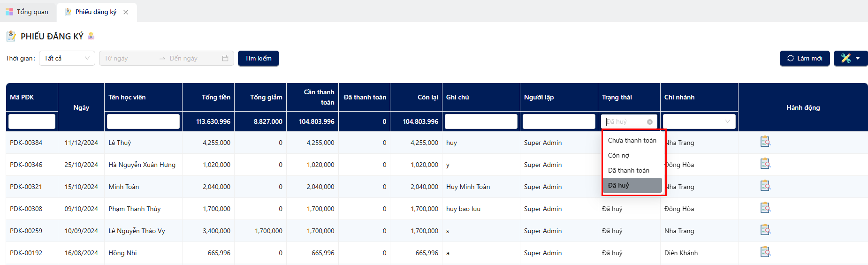
Task: Click the Từ ngày date field
Action: click(129, 58)
